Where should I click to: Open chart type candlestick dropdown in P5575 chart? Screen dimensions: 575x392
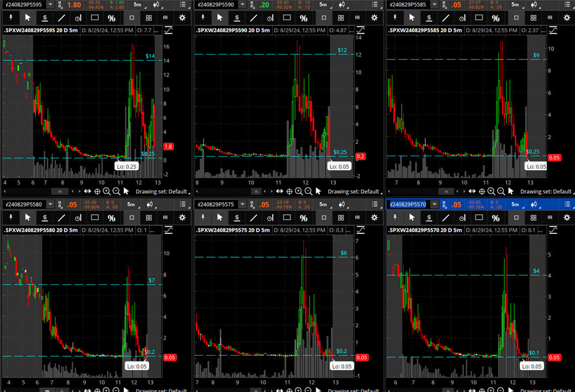pyautogui.click(x=344, y=205)
